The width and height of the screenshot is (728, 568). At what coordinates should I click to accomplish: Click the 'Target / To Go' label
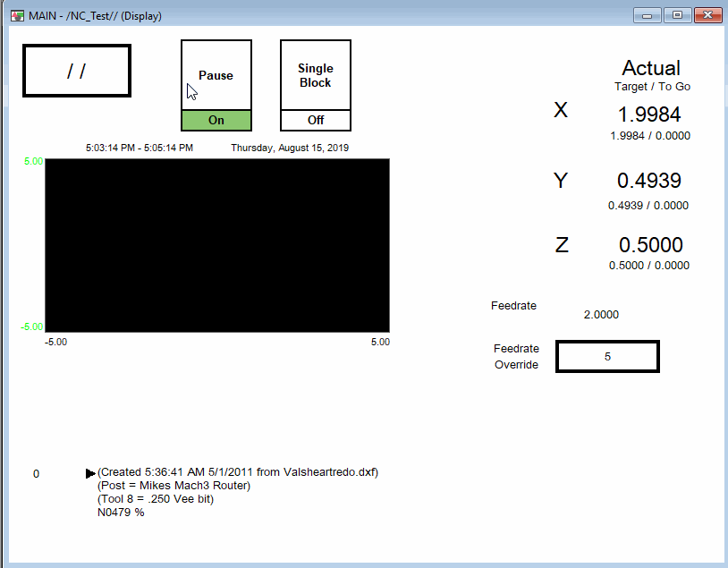click(x=652, y=87)
